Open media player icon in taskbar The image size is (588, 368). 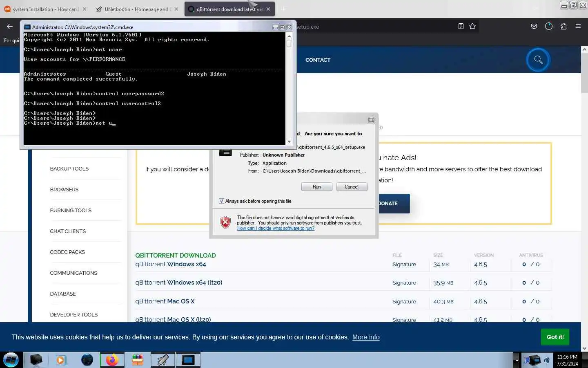(61, 360)
